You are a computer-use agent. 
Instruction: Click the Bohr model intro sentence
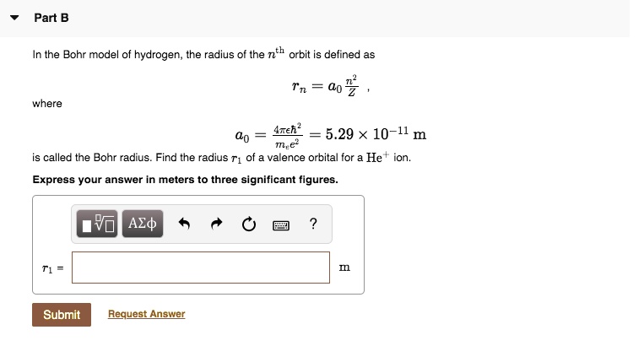[203, 55]
